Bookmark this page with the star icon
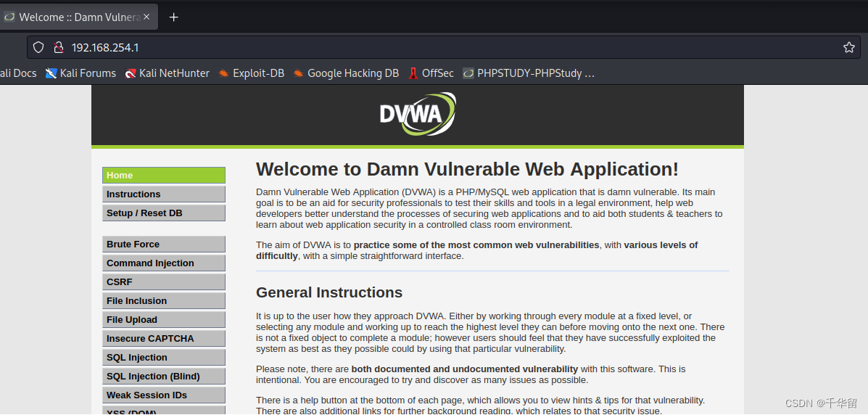 pyautogui.click(x=848, y=48)
